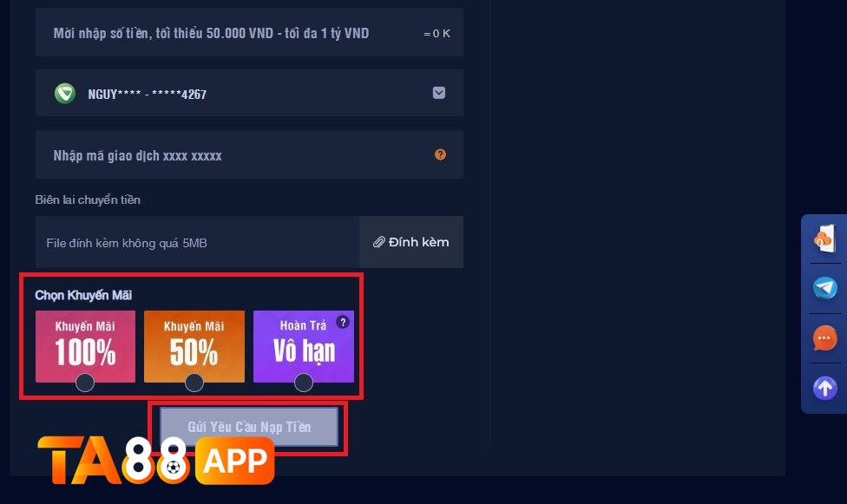
Task: Click the question mark on Hoàn Trả card
Action: pos(343,322)
